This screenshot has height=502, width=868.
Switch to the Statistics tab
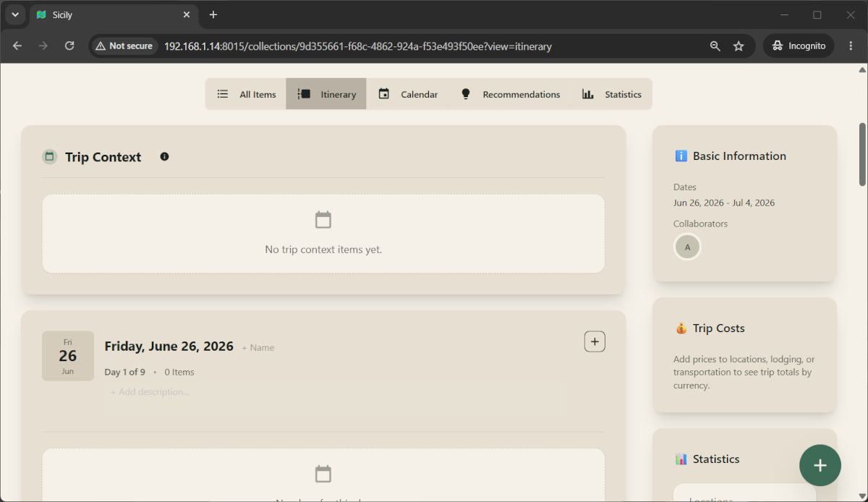point(611,94)
